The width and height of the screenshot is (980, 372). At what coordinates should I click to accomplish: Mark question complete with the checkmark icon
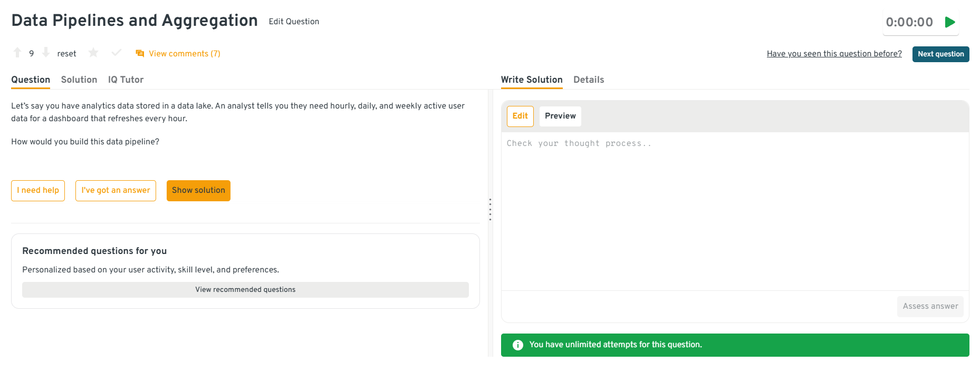[117, 53]
